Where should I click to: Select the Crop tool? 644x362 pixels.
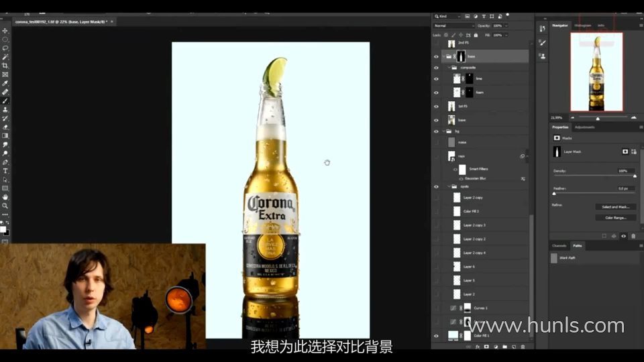[x=5, y=66]
